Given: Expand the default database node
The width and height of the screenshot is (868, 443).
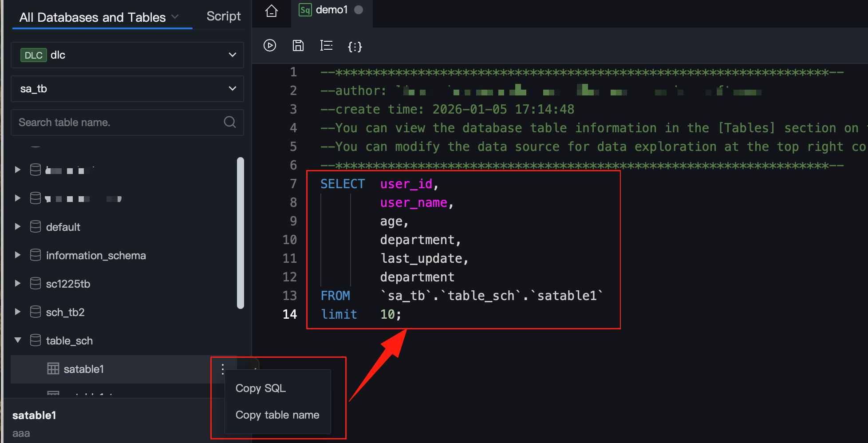Looking at the screenshot, I should coord(18,227).
